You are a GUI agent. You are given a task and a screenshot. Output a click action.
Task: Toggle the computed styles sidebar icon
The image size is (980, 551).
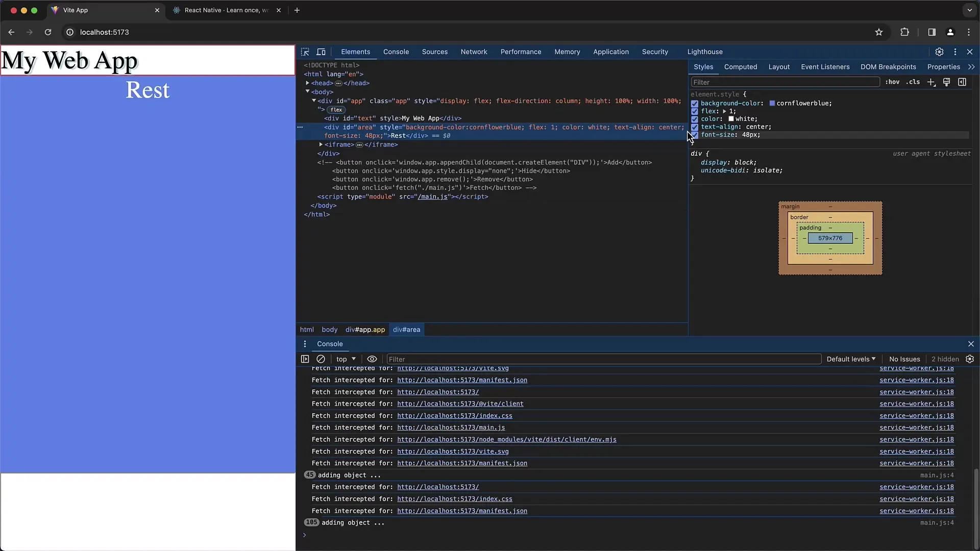coord(962,82)
